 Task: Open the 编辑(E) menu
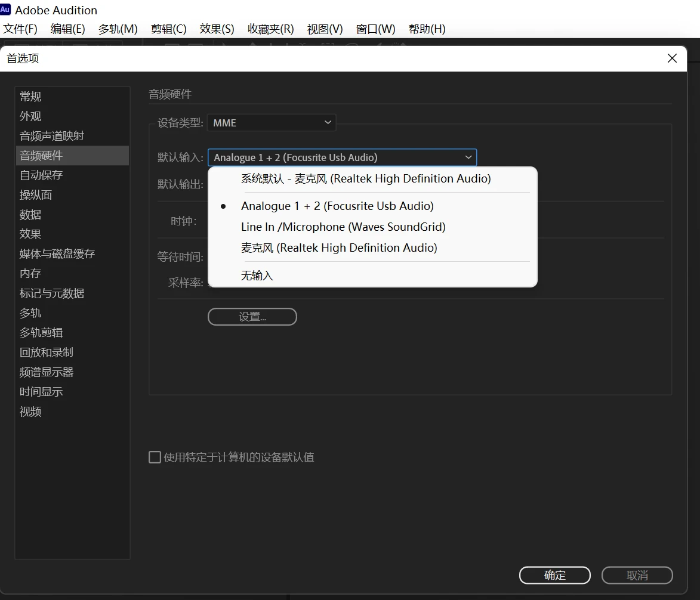(68, 29)
